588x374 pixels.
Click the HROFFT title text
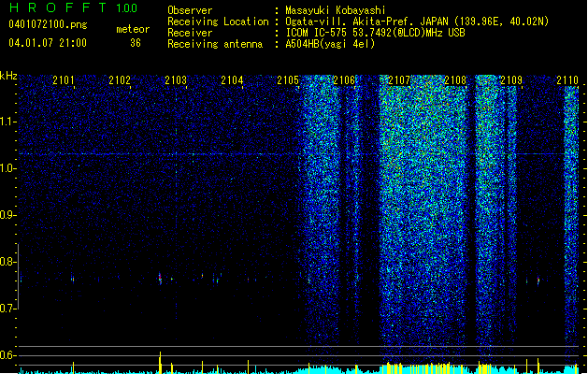tap(58, 7)
